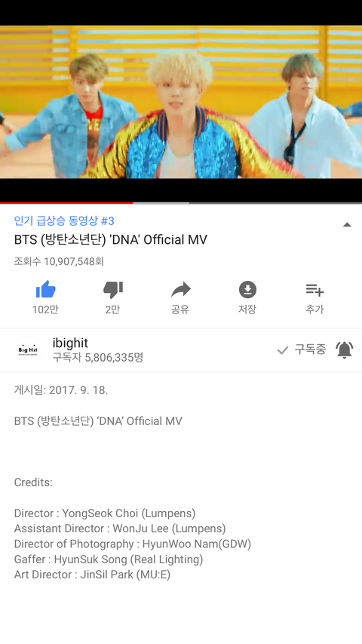Toggle the notification bell for ibighit
Image resolution: width=362 pixels, height=644 pixels.
point(345,350)
